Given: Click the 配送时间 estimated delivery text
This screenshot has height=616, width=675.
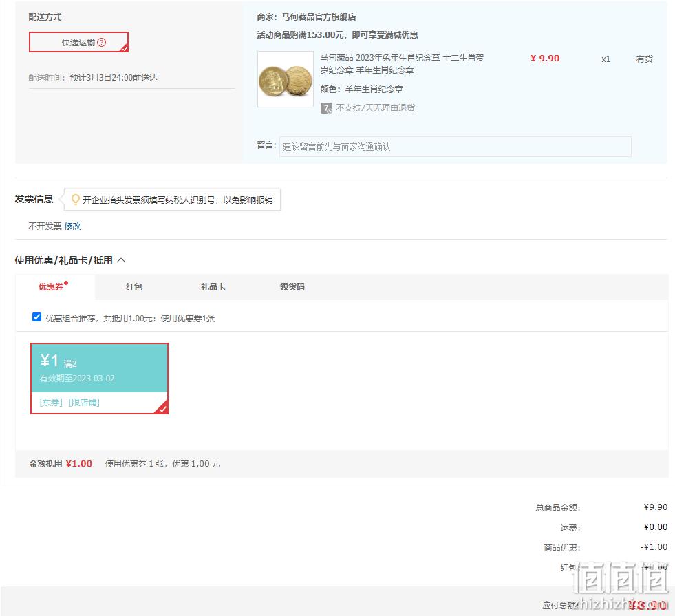Looking at the screenshot, I should click(93, 78).
